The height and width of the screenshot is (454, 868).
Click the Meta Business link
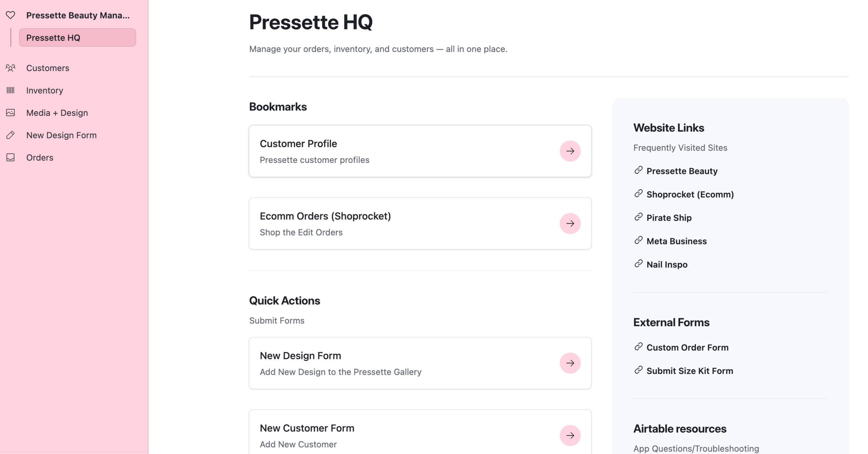tap(676, 241)
